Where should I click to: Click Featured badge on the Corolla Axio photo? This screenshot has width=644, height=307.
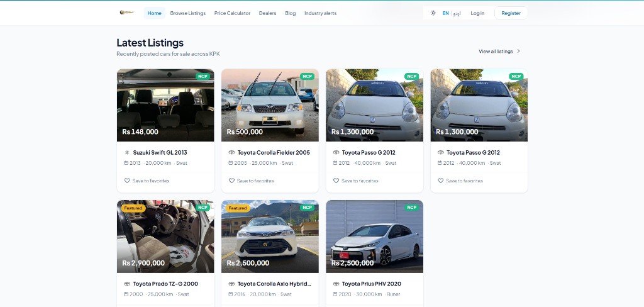pos(238,208)
